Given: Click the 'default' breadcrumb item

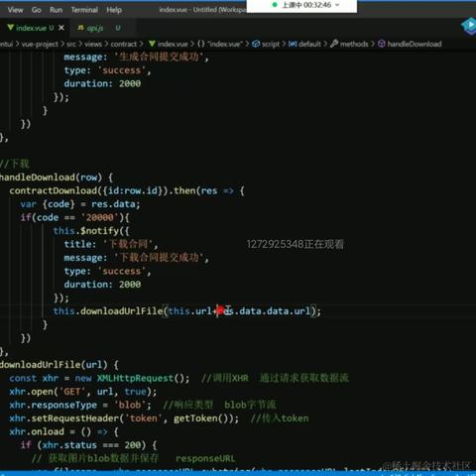Looking at the screenshot, I should tap(309, 44).
